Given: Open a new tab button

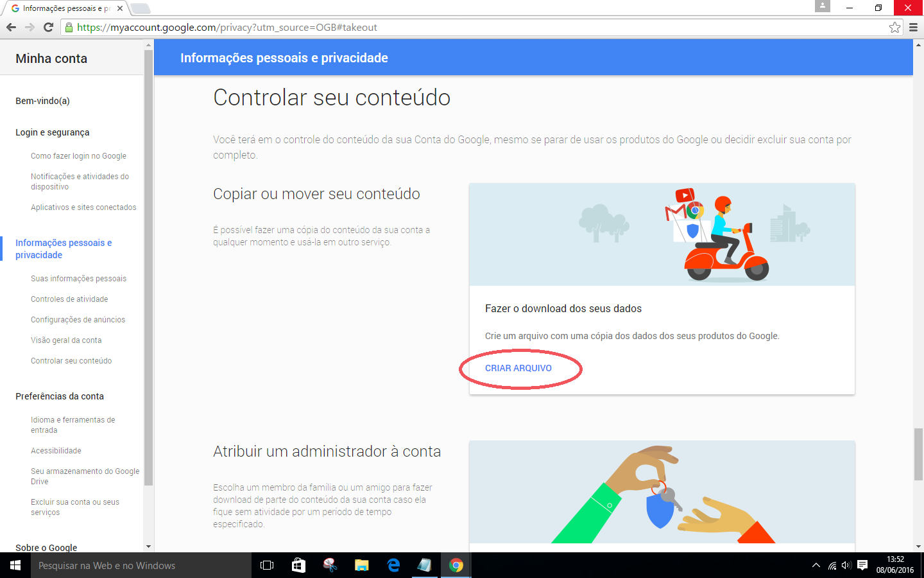Looking at the screenshot, I should [x=140, y=8].
